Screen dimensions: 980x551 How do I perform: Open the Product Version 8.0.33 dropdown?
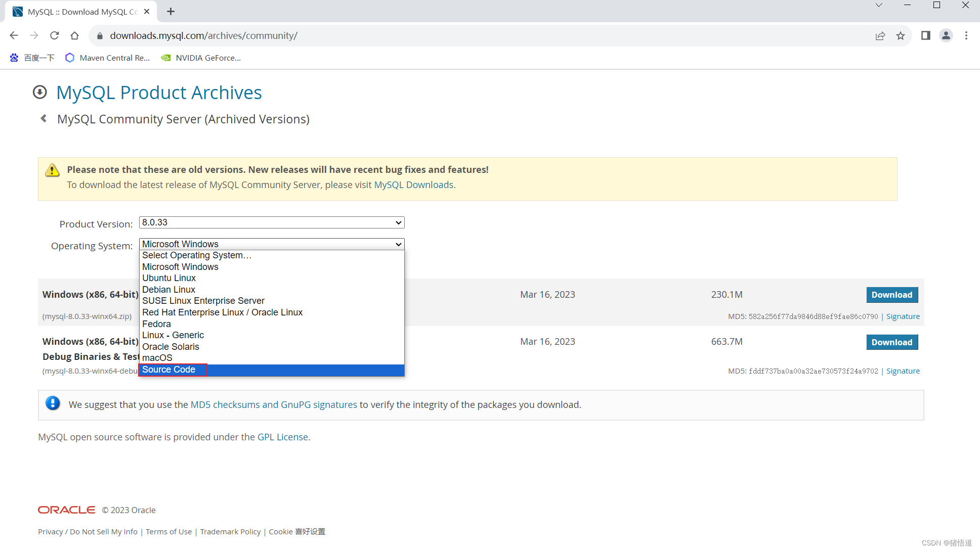point(272,222)
